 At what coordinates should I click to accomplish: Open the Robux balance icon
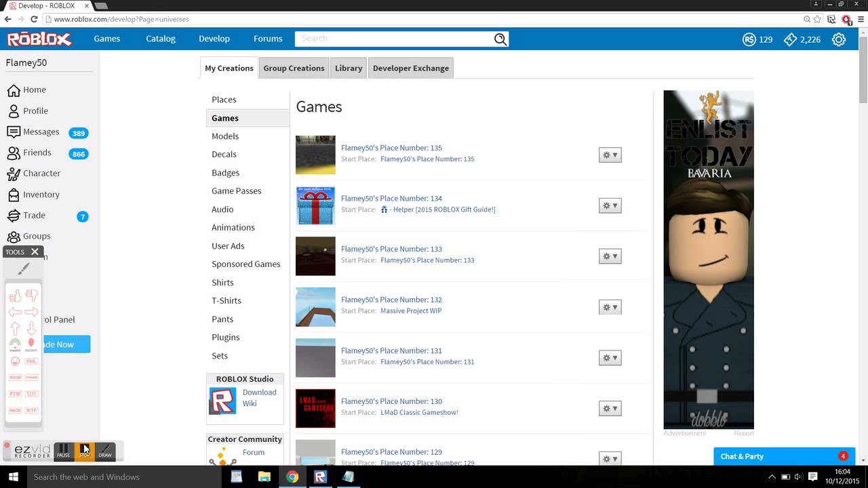point(749,39)
